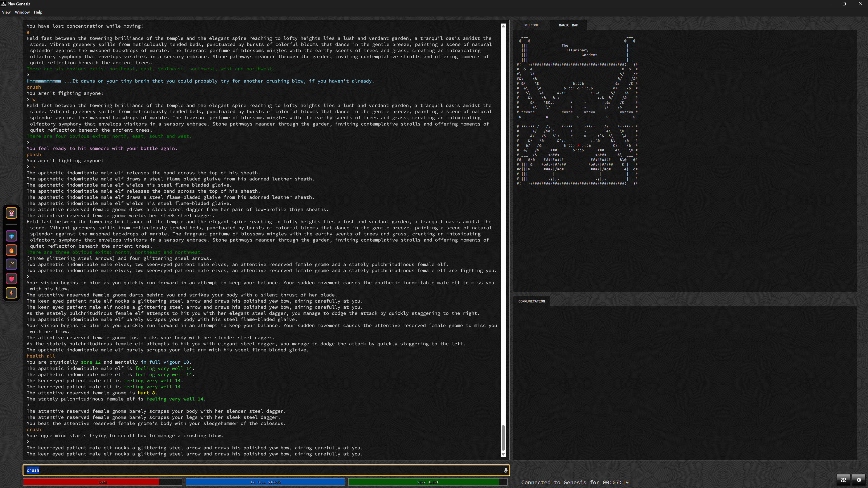Click the green VERY ALERT bar
This screenshot has width=868, height=488.
[x=428, y=482]
